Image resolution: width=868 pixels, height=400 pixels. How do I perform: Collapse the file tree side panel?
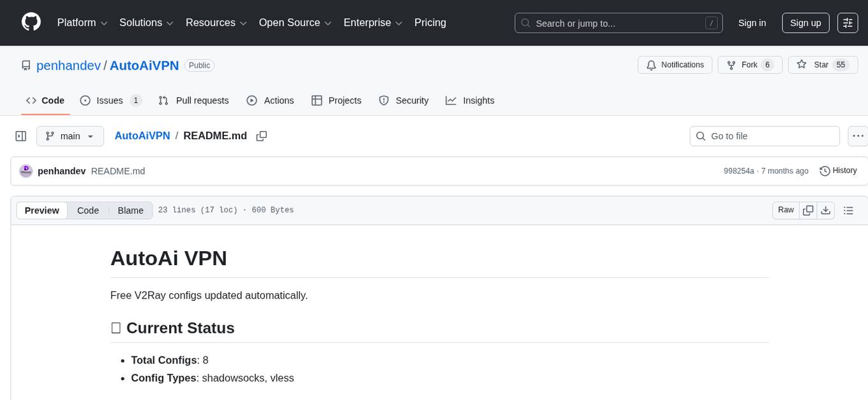tap(21, 136)
